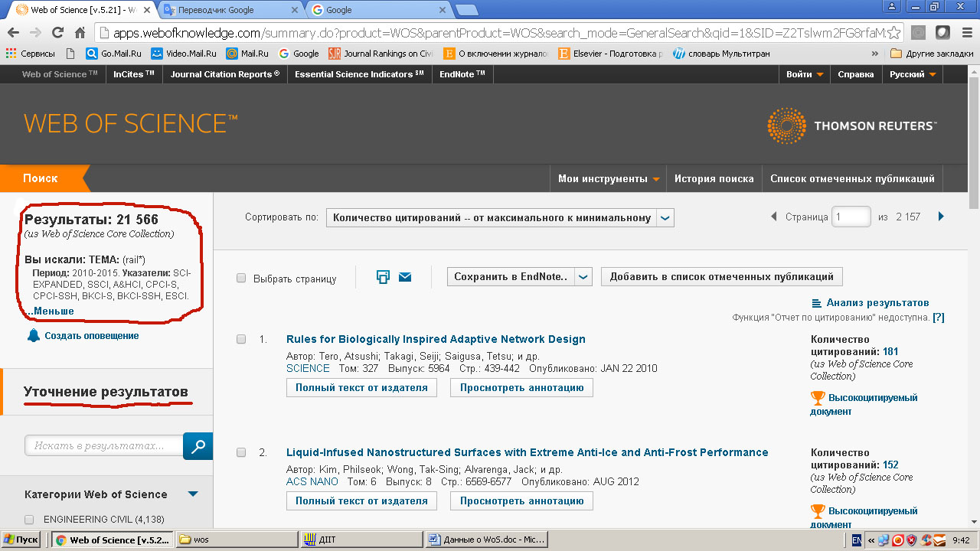The height and width of the screenshot is (551, 980).
Task: Open Сервисы apps bookmark
Action: click(31, 54)
